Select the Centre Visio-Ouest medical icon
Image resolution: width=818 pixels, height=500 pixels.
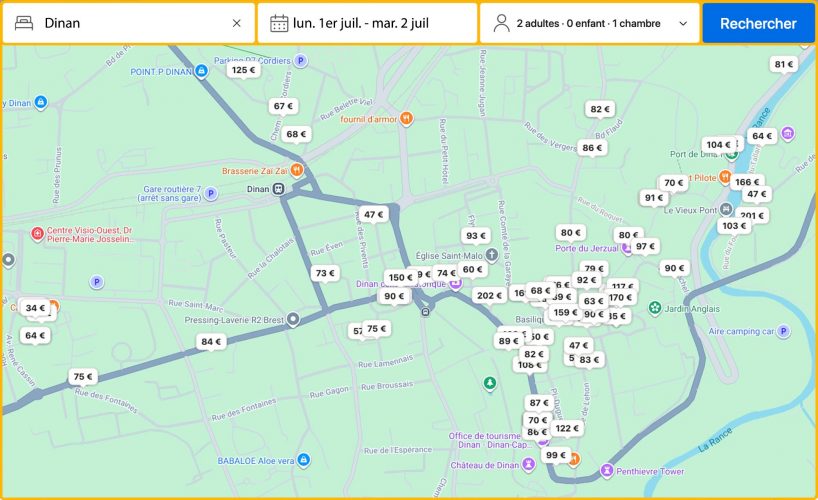click(x=38, y=234)
